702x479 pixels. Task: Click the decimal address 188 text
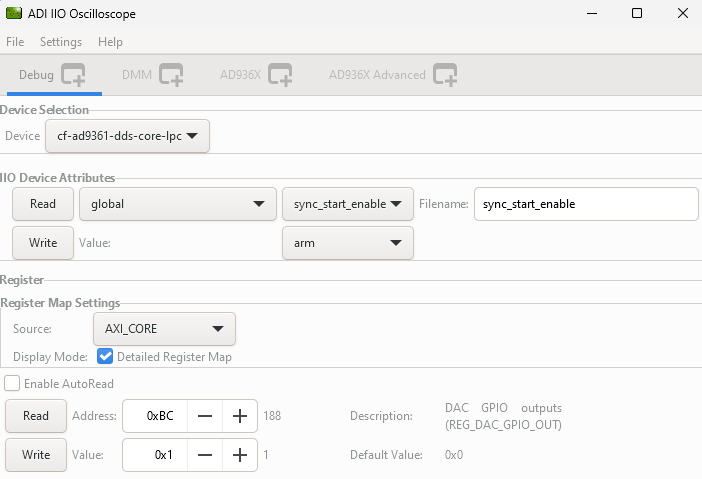(272, 416)
